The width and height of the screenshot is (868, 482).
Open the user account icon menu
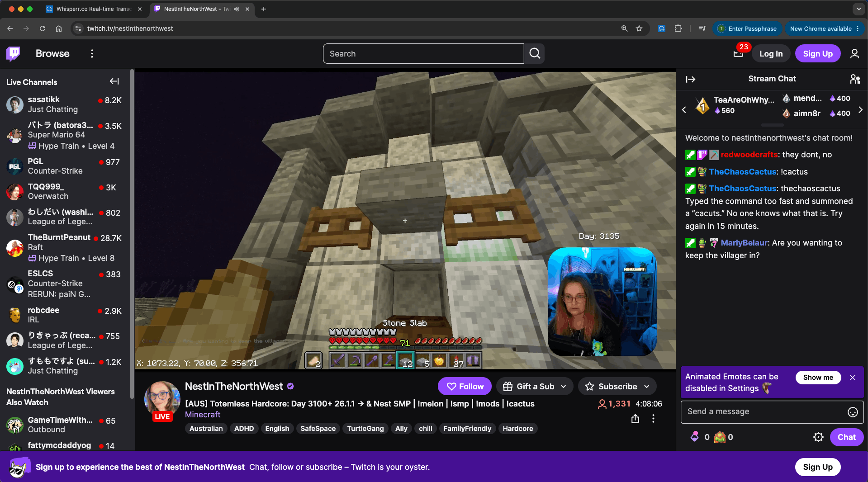pos(854,54)
